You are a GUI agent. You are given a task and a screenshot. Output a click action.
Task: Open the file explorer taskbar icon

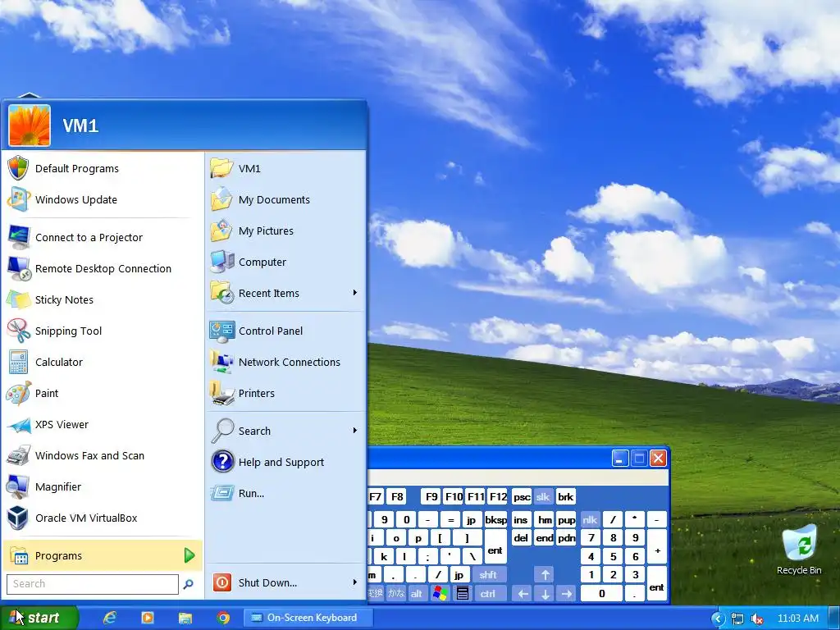pos(185,618)
